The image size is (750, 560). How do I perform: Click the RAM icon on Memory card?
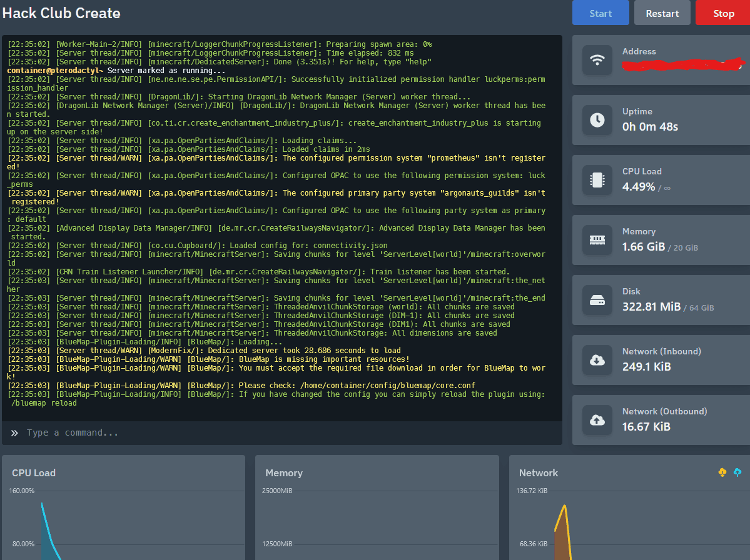[x=597, y=240]
